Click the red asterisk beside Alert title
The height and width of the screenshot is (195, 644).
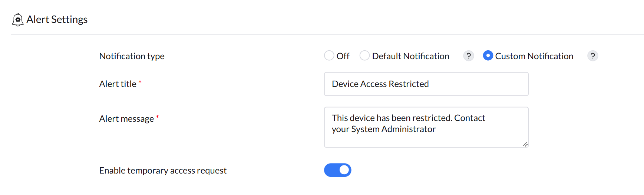click(140, 82)
